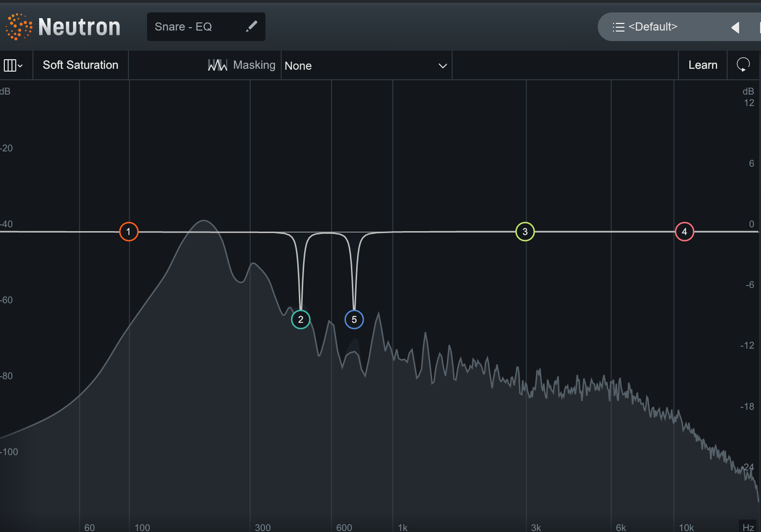Open the preset list icon next to Default

(x=618, y=27)
